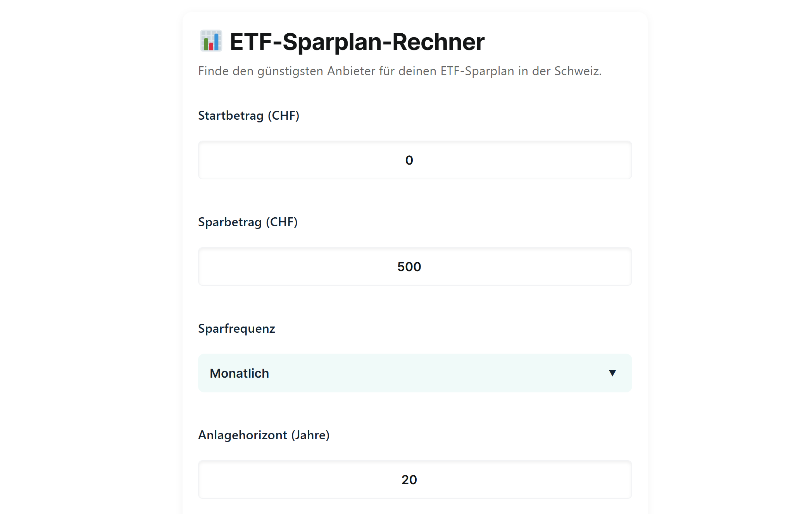This screenshot has height=514, width=812.
Task: Click the subtitle about günstigsten Anbieter
Action: (x=400, y=71)
